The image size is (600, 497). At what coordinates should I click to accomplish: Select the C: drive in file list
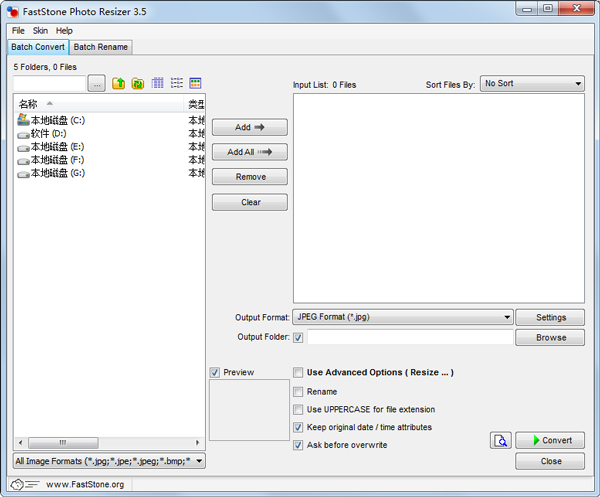pos(57,120)
